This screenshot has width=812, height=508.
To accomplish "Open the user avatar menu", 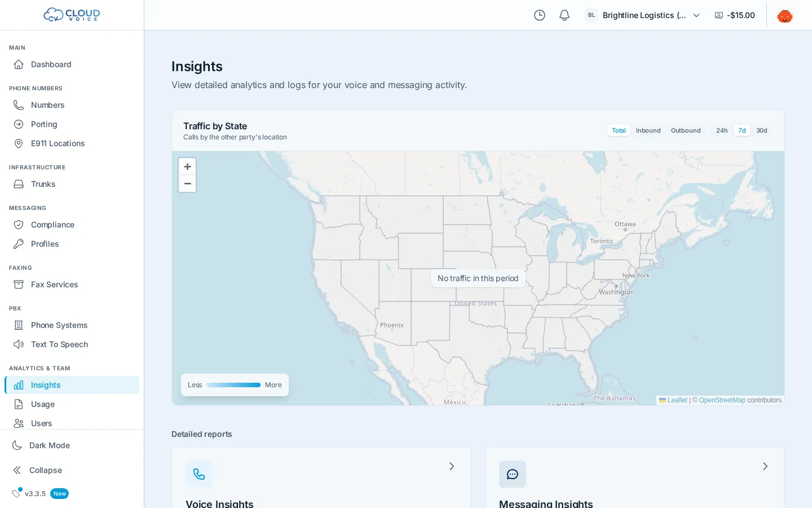I will pyautogui.click(x=784, y=15).
